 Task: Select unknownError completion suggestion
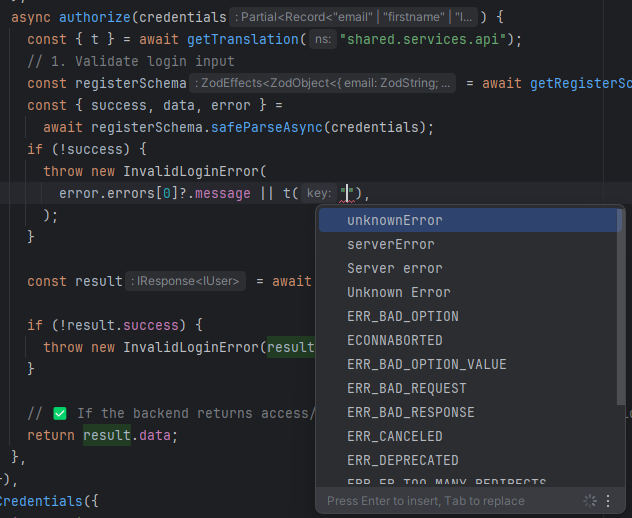470,221
